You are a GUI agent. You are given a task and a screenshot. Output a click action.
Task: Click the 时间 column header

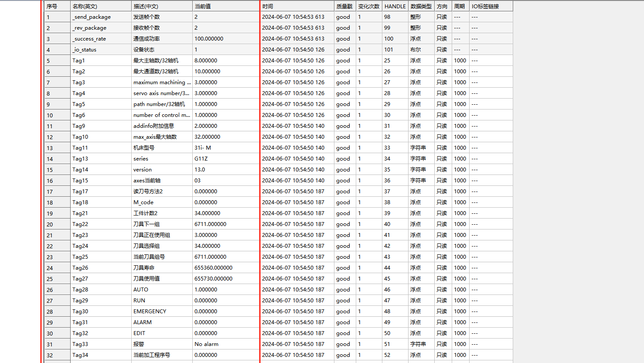(297, 6)
